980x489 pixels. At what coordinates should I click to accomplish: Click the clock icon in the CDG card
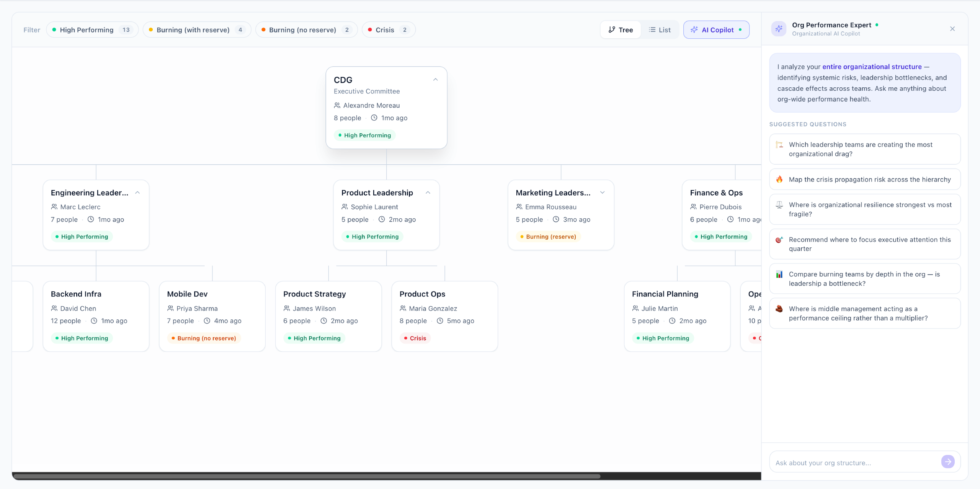(x=374, y=118)
